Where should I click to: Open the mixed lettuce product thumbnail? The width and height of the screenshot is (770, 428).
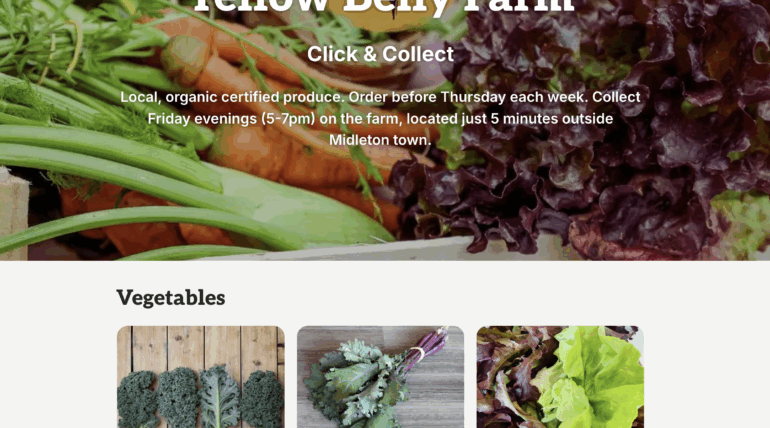[560, 377]
